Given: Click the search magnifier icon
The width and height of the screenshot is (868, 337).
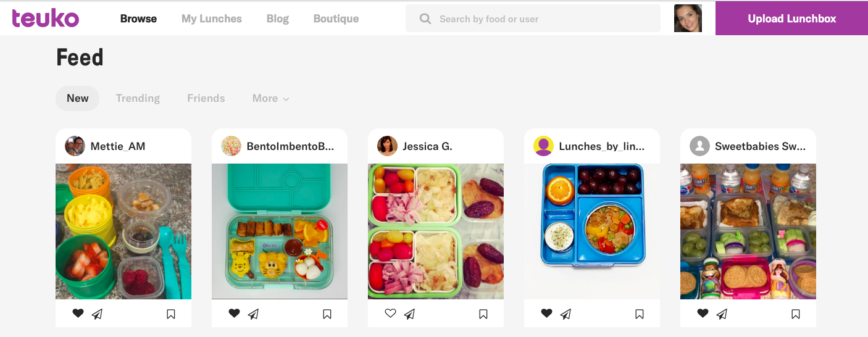Looking at the screenshot, I should 425,19.
